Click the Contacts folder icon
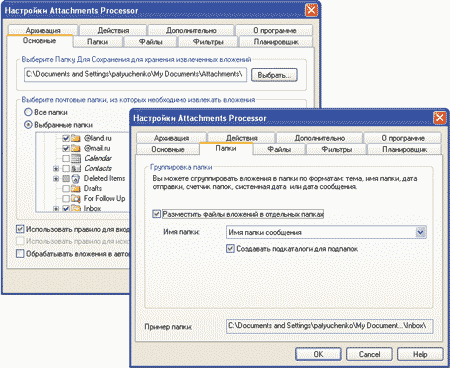Viewport: 450px width, 368px height. click(x=76, y=168)
